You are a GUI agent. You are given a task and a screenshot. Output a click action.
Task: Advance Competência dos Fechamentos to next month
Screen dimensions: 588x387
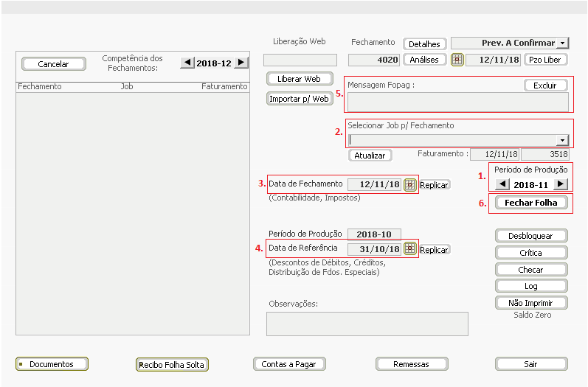[241, 62]
